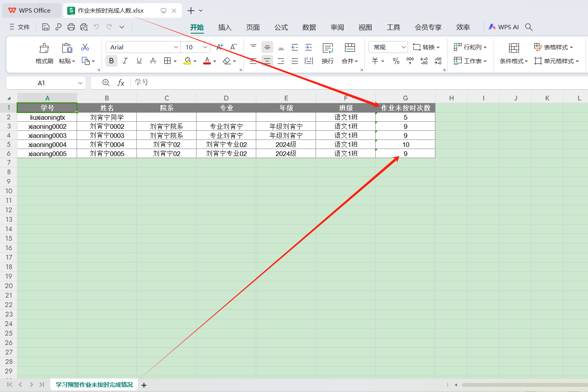This screenshot has height=392, width=588.
Task: Click the WPS AI search magnifier icon
Action: pyautogui.click(x=529, y=27)
